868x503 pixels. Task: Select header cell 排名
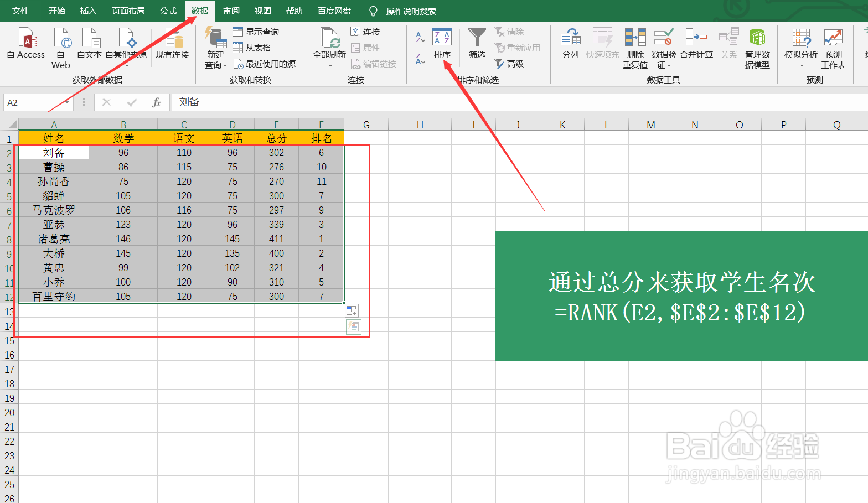[321, 138]
